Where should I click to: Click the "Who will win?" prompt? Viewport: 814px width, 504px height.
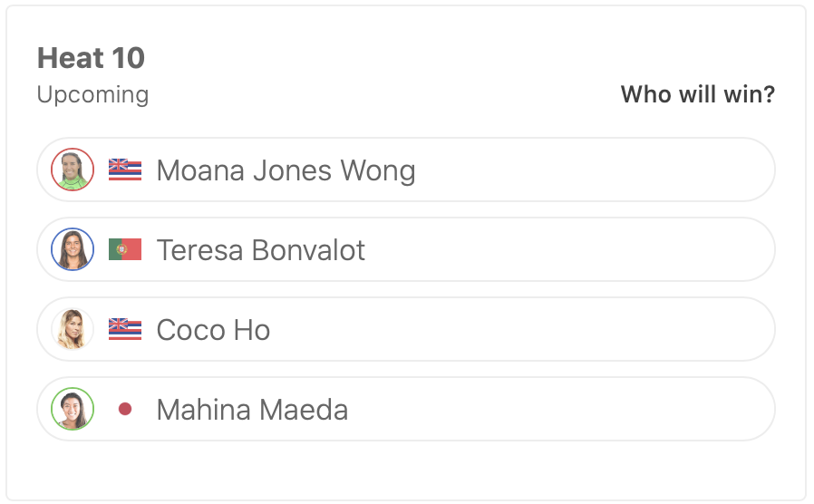[x=697, y=94]
